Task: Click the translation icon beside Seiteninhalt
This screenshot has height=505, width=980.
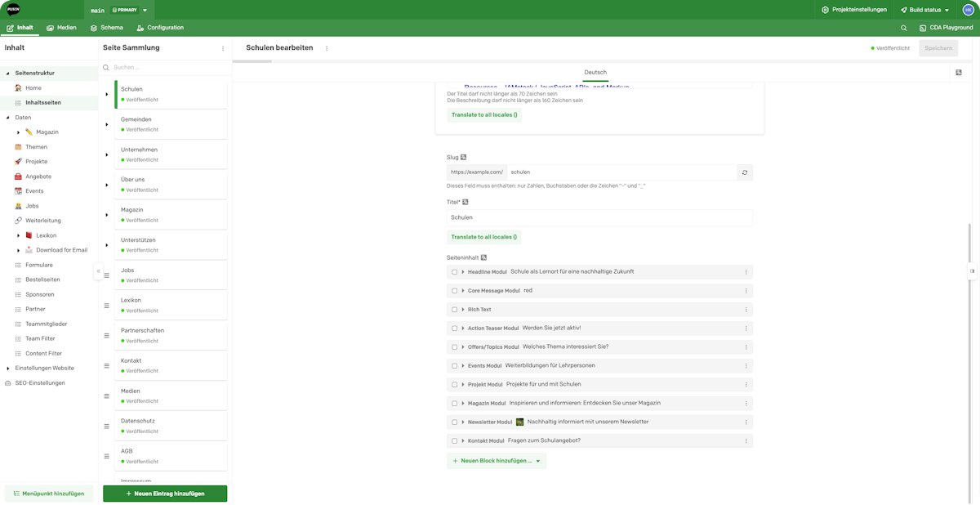Action: tap(483, 257)
